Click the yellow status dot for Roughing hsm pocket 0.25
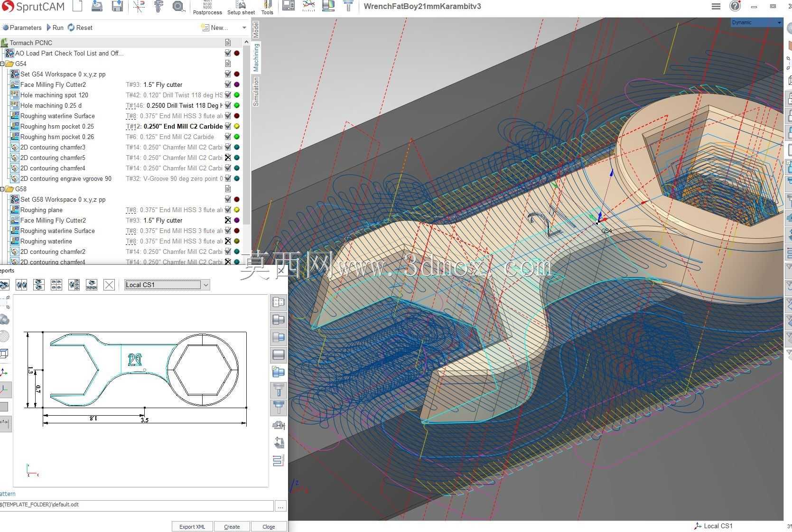792x532 pixels. click(237, 126)
